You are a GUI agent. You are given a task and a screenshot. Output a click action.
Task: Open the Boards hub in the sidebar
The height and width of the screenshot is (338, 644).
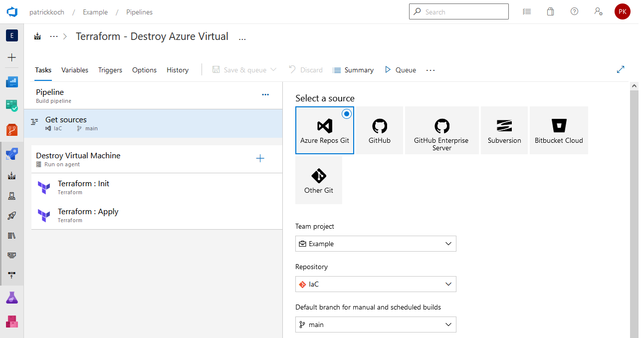(12, 105)
